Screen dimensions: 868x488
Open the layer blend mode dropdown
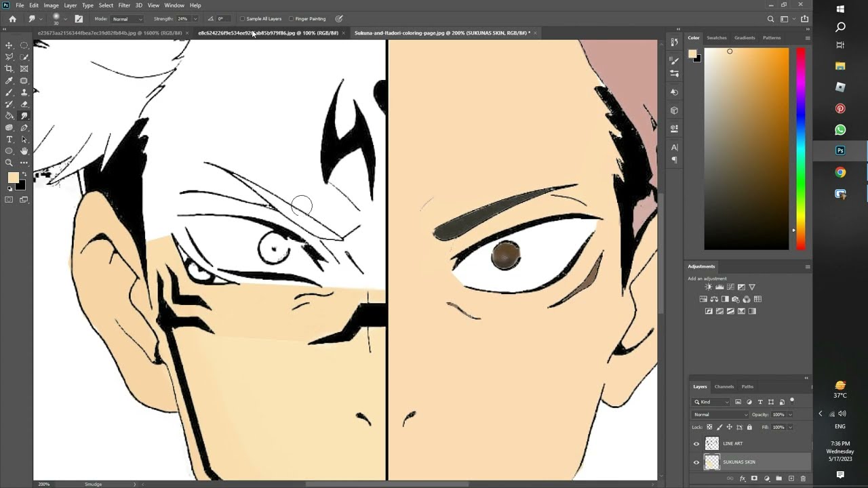pos(720,415)
